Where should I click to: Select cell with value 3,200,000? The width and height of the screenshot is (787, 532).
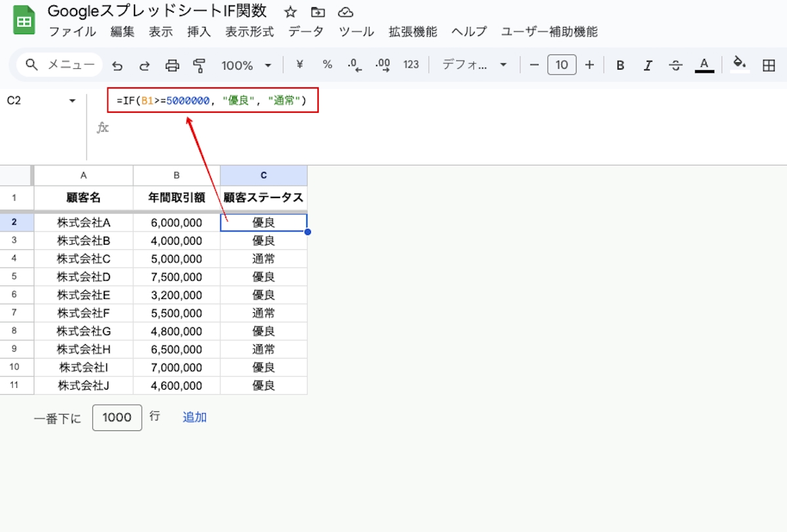(x=176, y=295)
